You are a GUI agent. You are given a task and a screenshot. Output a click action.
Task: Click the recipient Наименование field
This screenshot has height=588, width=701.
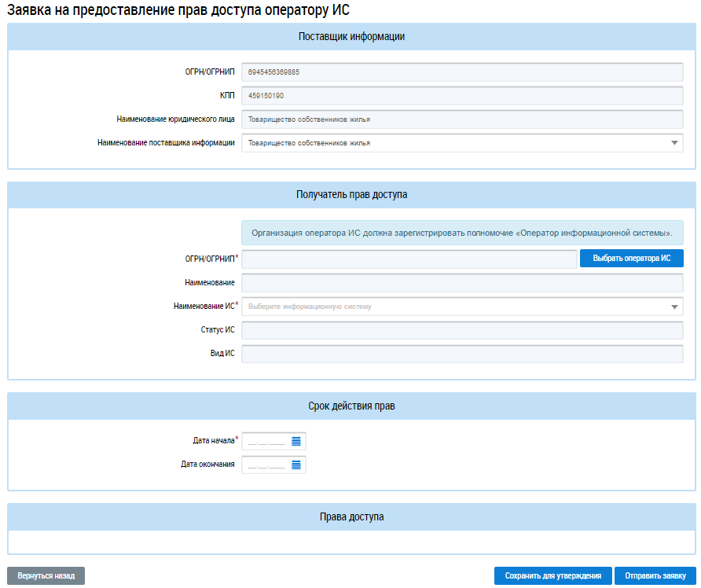[461, 283]
